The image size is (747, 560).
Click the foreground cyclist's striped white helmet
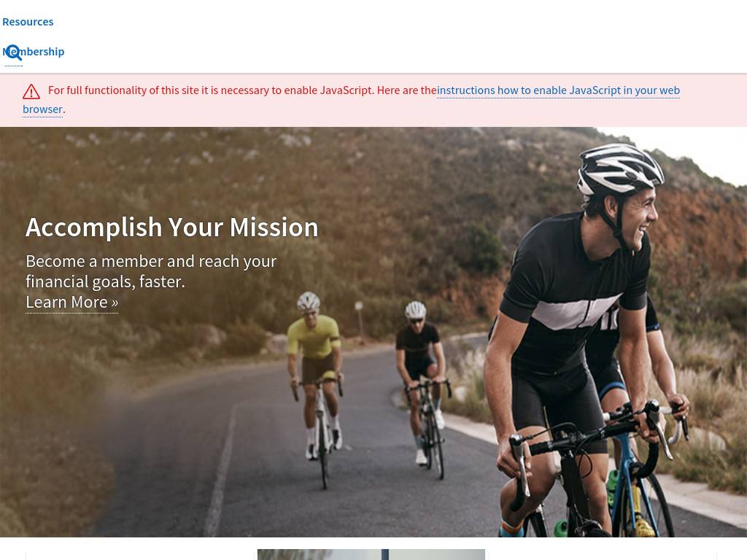[x=620, y=169]
